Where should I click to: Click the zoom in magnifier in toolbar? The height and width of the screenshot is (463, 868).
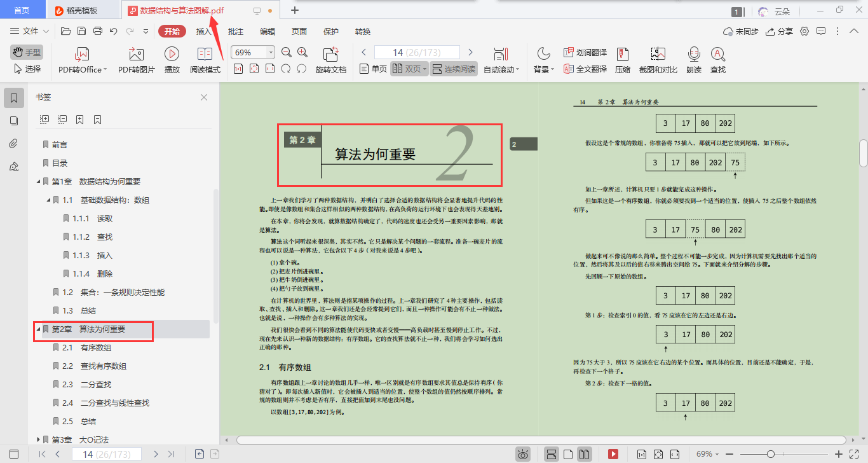point(302,52)
